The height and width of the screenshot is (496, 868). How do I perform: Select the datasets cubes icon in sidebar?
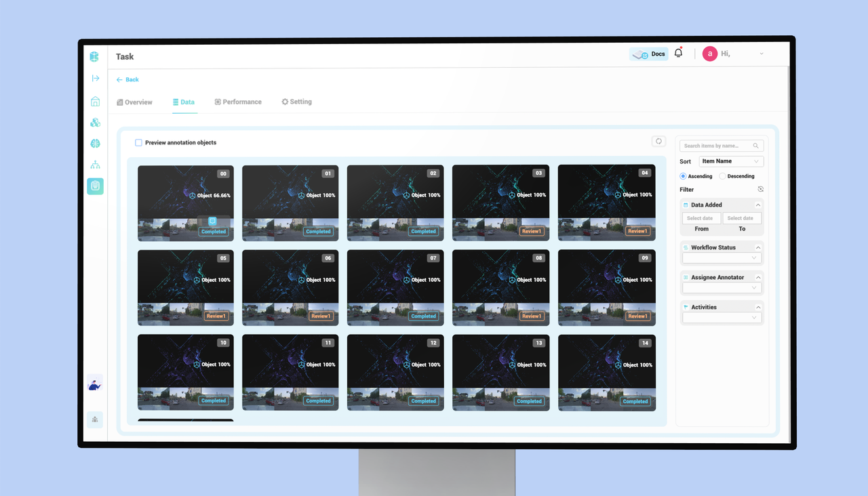point(95,123)
